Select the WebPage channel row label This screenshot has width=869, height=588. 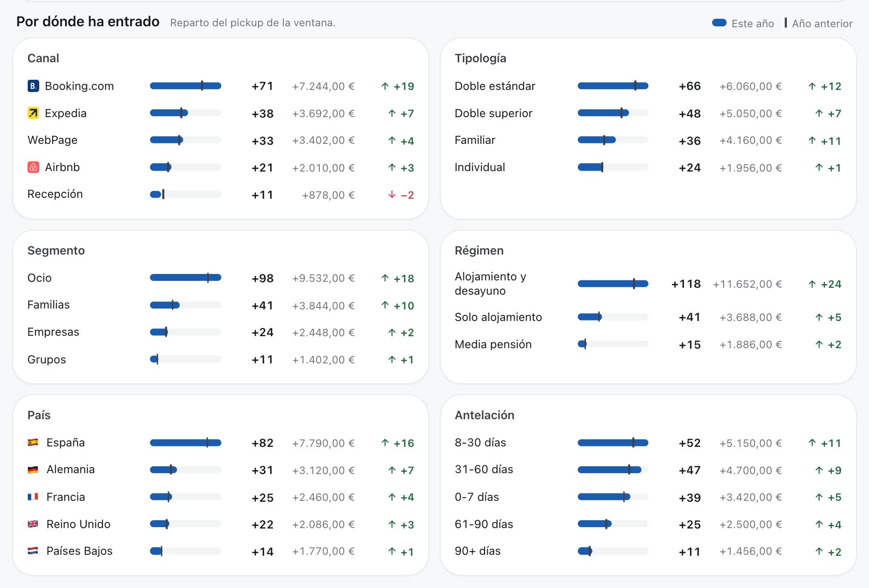[53, 140]
